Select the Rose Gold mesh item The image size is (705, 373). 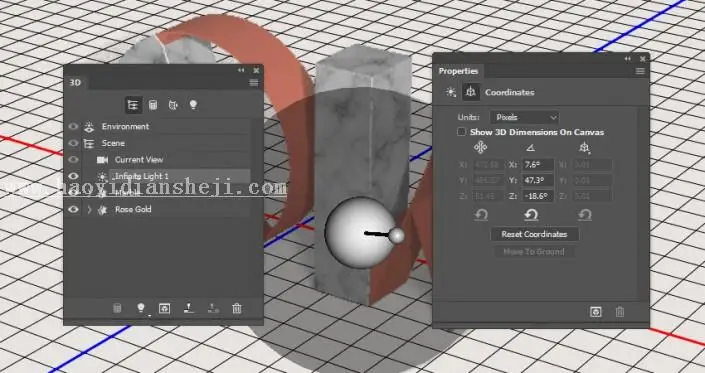point(133,209)
